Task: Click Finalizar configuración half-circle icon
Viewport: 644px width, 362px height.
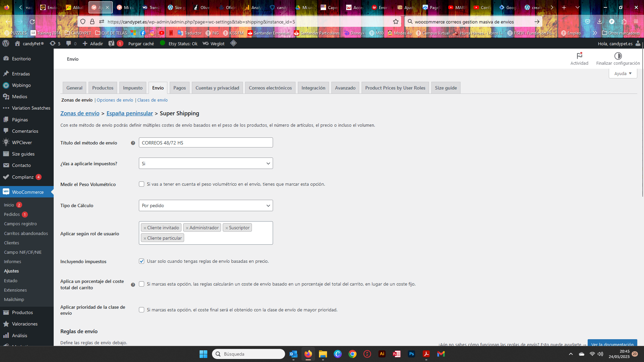Action: click(x=618, y=56)
